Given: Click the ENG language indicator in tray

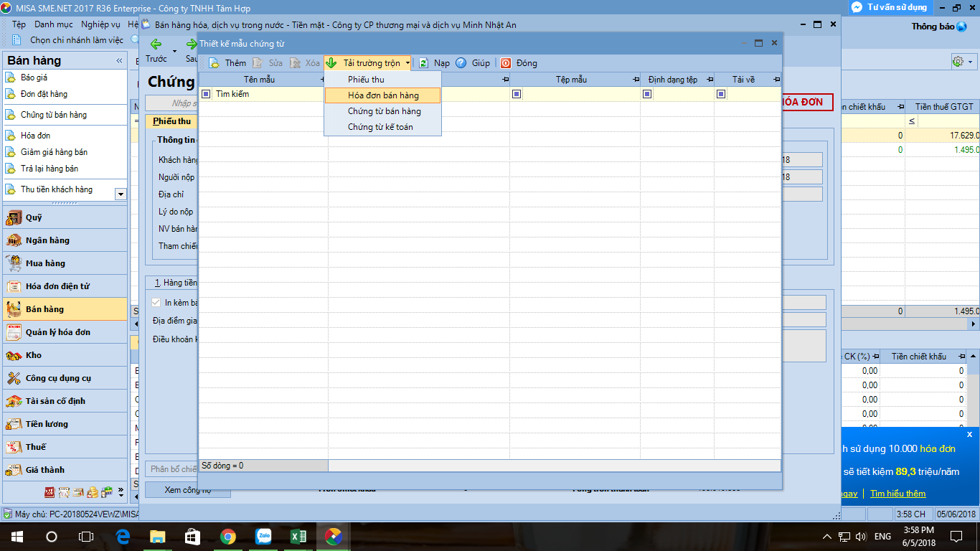Looking at the screenshot, I should 882,536.
